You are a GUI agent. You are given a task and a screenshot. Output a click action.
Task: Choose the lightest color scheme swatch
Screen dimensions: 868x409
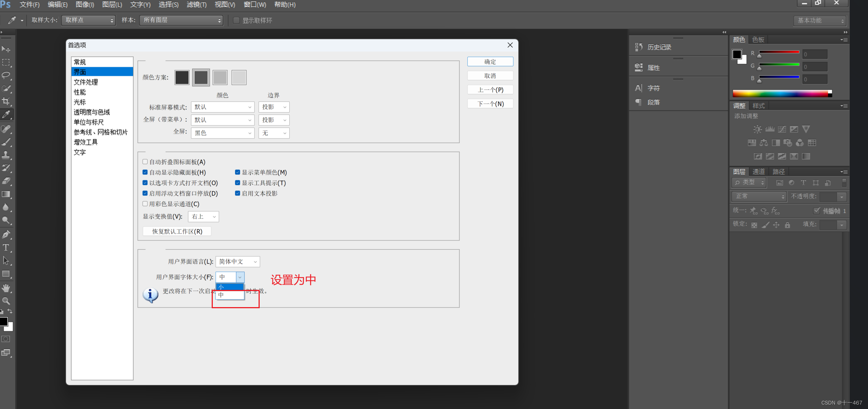(x=239, y=77)
